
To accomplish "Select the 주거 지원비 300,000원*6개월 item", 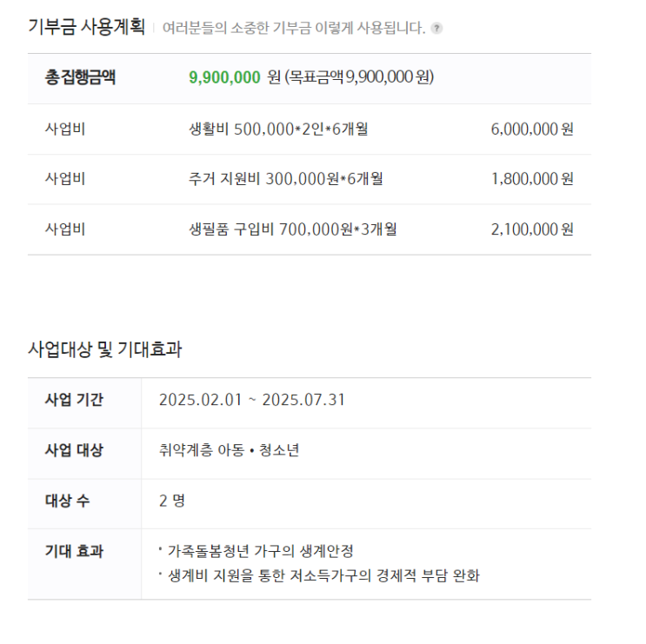I will pos(286,179).
